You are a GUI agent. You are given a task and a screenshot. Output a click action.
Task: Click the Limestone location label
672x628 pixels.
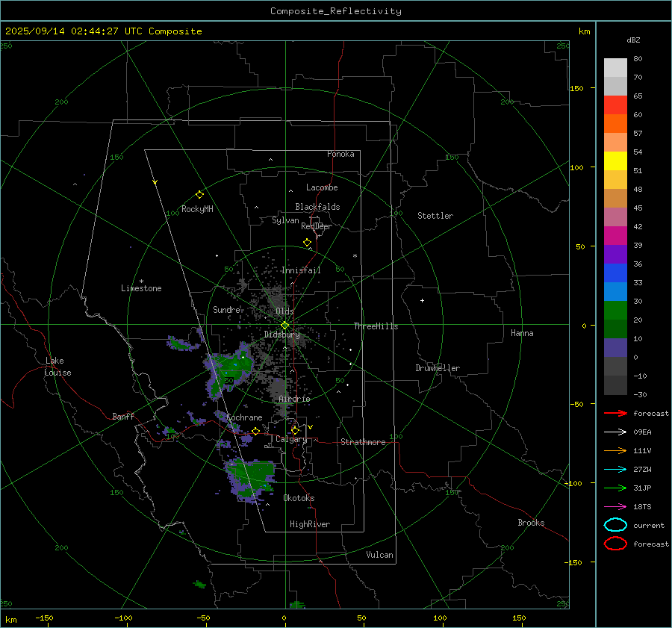point(141,288)
